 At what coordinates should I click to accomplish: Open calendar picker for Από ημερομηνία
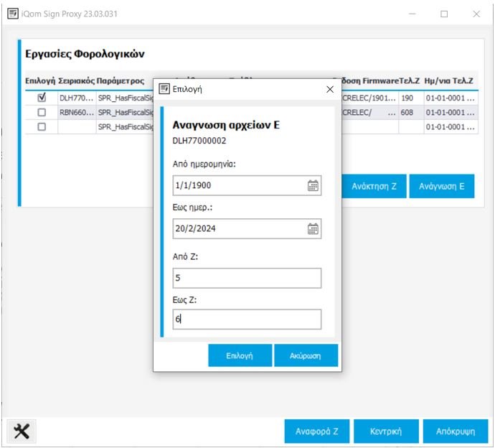coord(313,185)
